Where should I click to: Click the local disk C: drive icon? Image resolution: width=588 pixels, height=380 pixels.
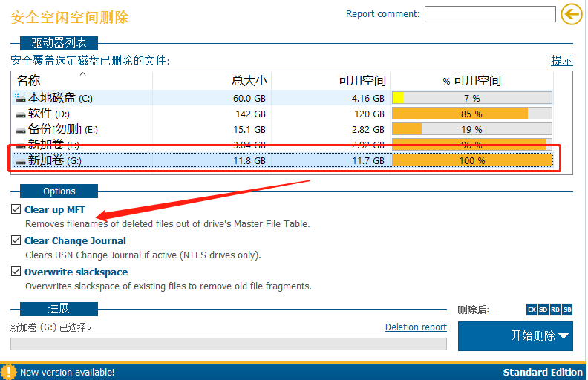[20, 98]
